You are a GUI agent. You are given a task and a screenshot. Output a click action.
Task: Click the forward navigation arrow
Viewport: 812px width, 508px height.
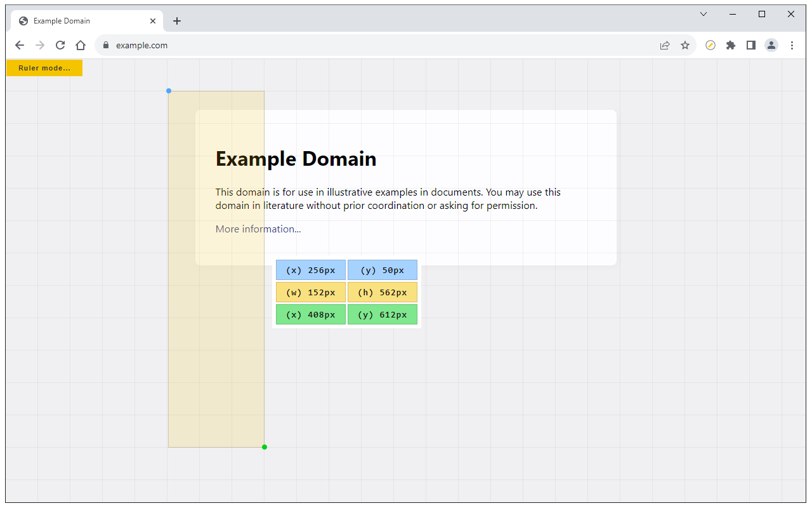click(x=40, y=45)
